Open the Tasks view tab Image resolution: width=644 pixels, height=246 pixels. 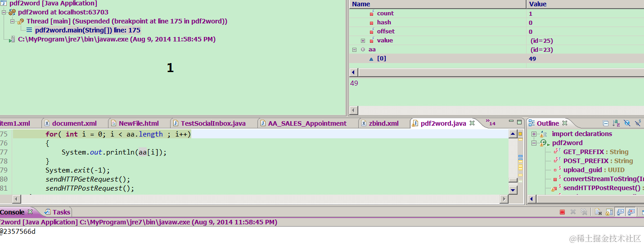[57, 212]
